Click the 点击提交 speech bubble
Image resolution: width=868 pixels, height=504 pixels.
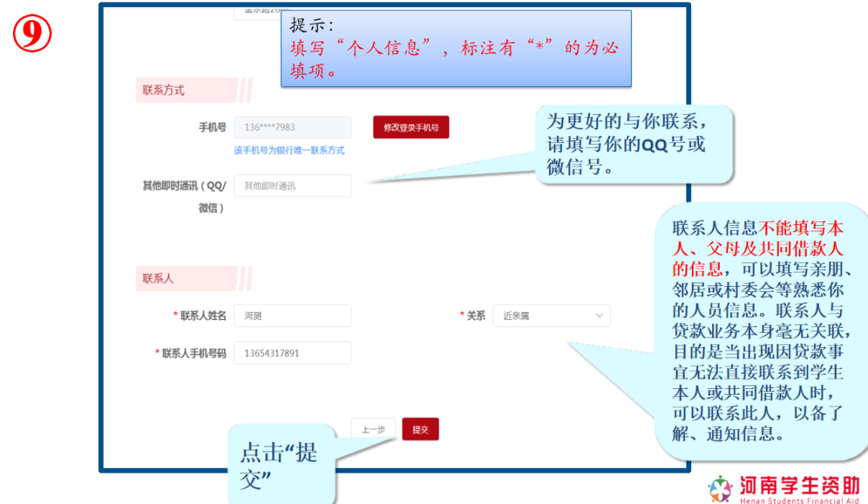point(283,458)
